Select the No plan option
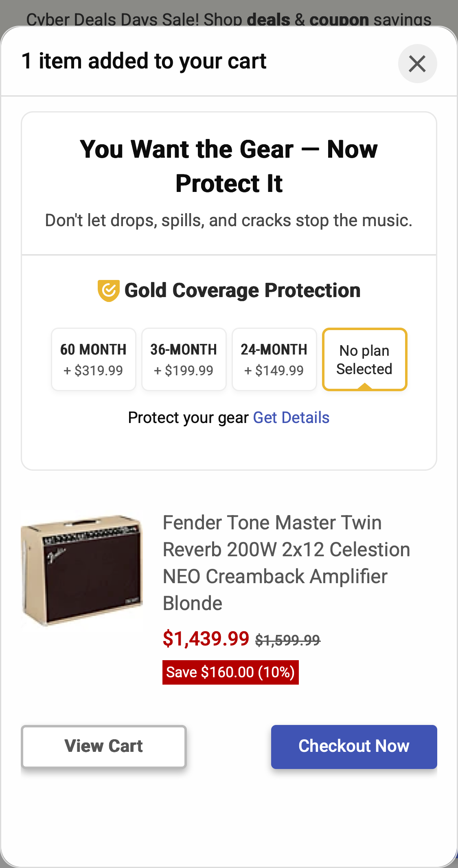This screenshot has width=458, height=868. click(x=364, y=359)
